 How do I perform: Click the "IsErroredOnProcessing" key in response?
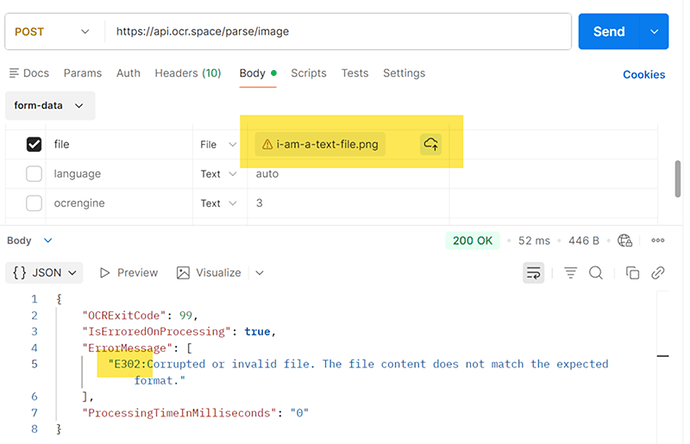point(156,331)
